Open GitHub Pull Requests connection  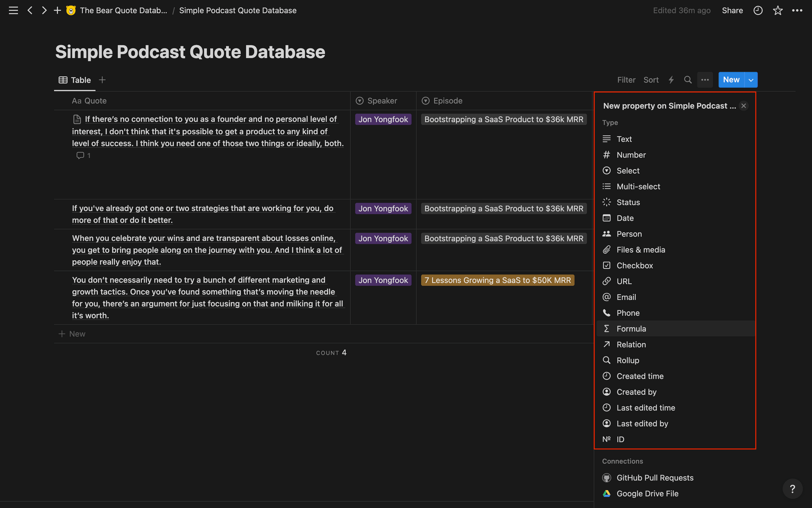655,478
